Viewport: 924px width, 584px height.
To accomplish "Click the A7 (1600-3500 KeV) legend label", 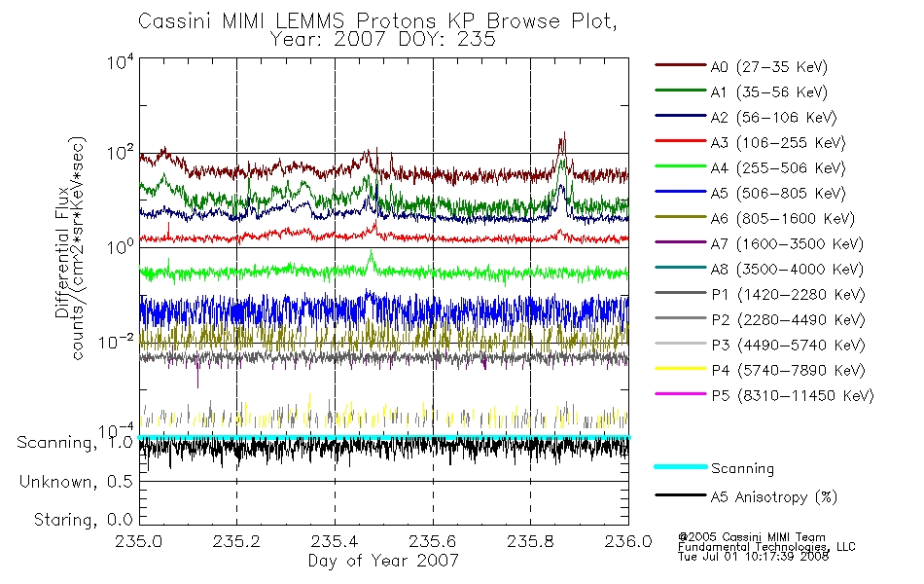I will 787,245.
